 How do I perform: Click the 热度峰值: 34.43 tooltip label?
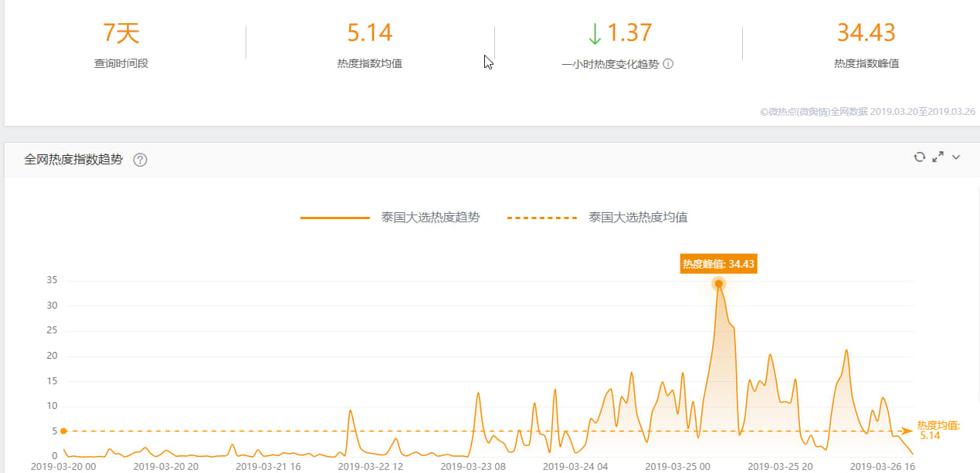pos(718,264)
